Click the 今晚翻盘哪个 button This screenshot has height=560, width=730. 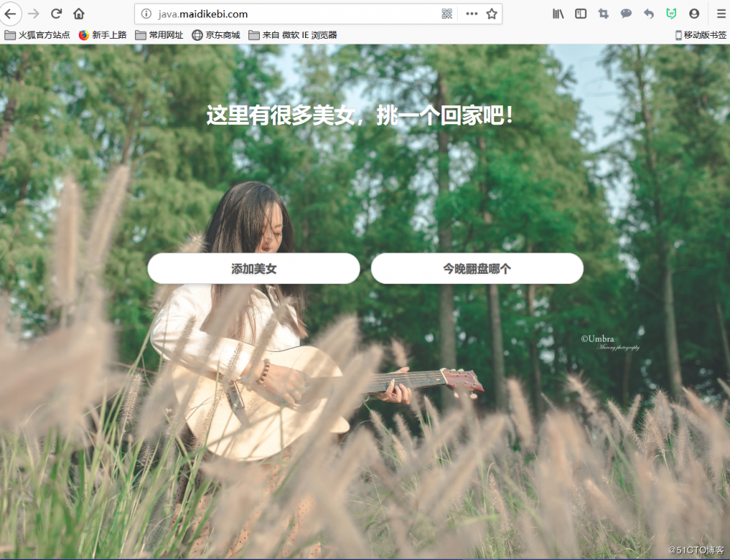477,269
